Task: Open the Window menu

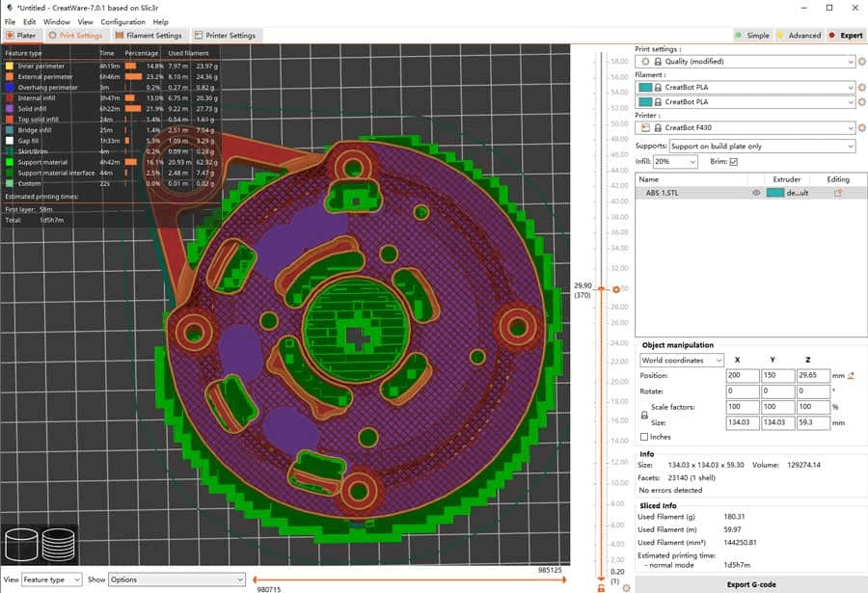Action: tap(57, 22)
